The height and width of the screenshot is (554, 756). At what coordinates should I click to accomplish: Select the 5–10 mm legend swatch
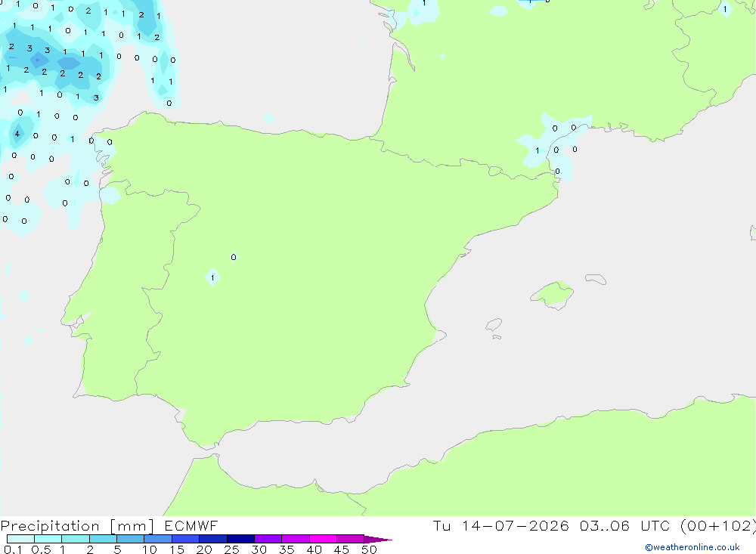tap(131, 539)
